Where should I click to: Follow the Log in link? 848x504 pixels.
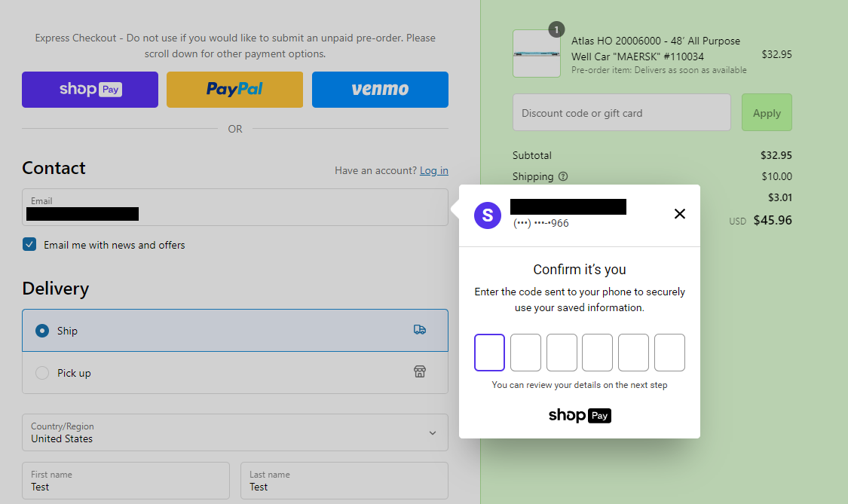(x=433, y=170)
